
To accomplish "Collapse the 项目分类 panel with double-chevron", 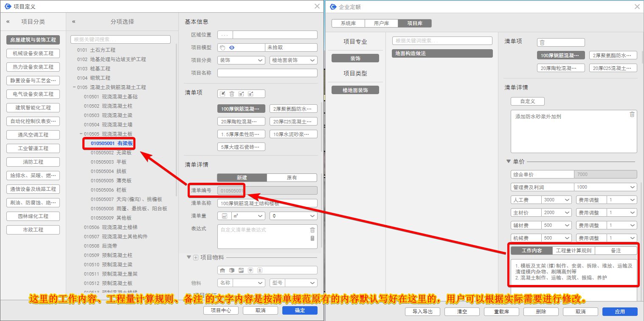I will pyautogui.click(x=8, y=22).
